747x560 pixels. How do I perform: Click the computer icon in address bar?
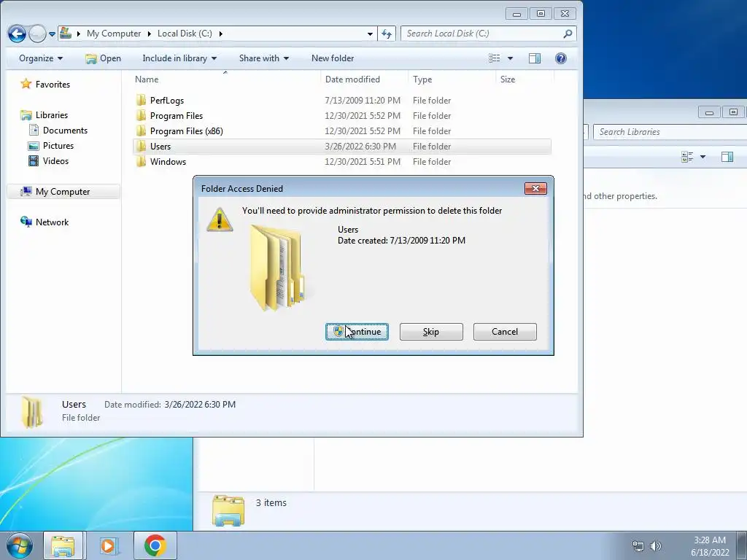66,34
